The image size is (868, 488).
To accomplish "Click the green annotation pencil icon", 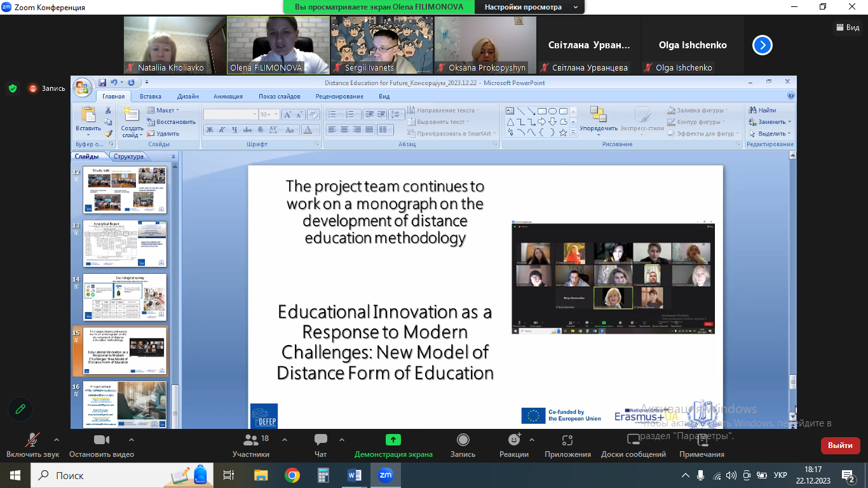I will click(20, 409).
